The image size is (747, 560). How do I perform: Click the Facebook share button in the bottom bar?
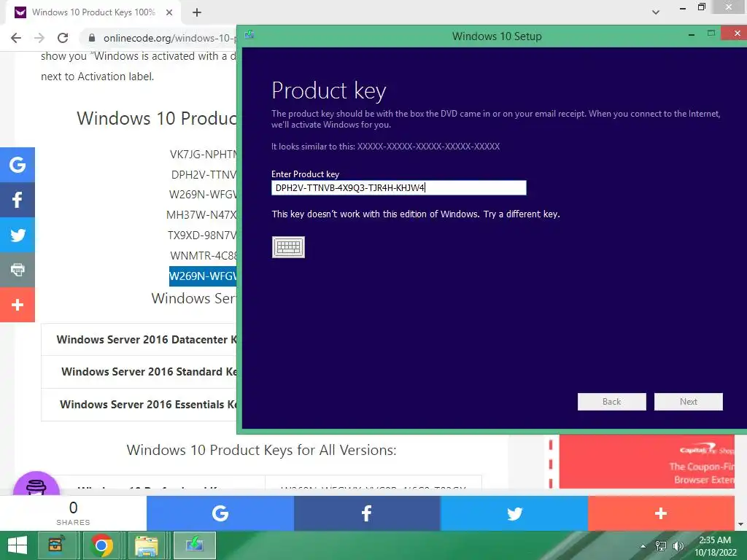pyautogui.click(x=367, y=513)
